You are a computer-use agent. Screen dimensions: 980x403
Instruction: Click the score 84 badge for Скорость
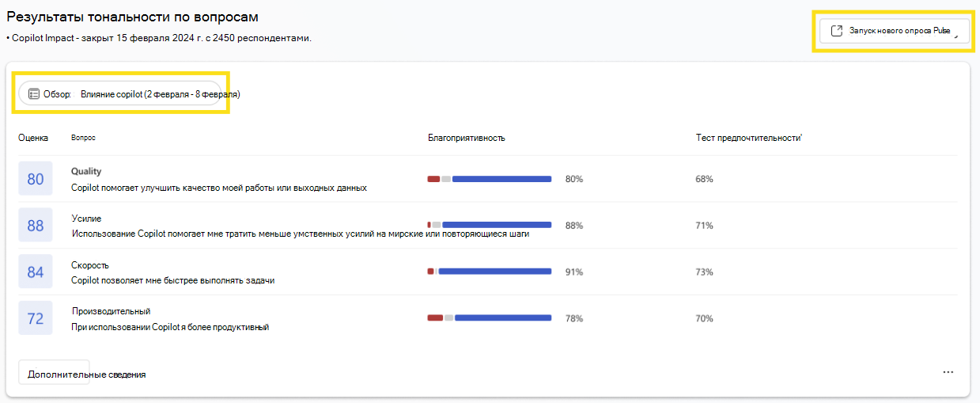[x=36, y=272]
